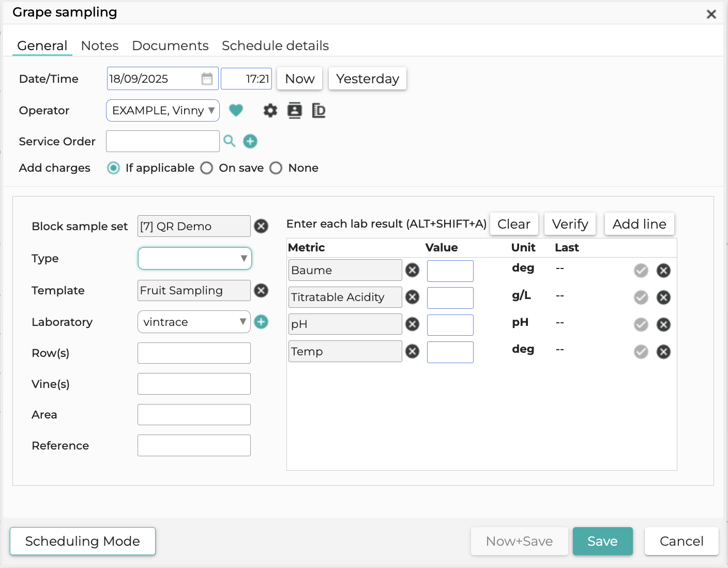
Task: Focus the Area input field
Action: click(x=194, y=414)
